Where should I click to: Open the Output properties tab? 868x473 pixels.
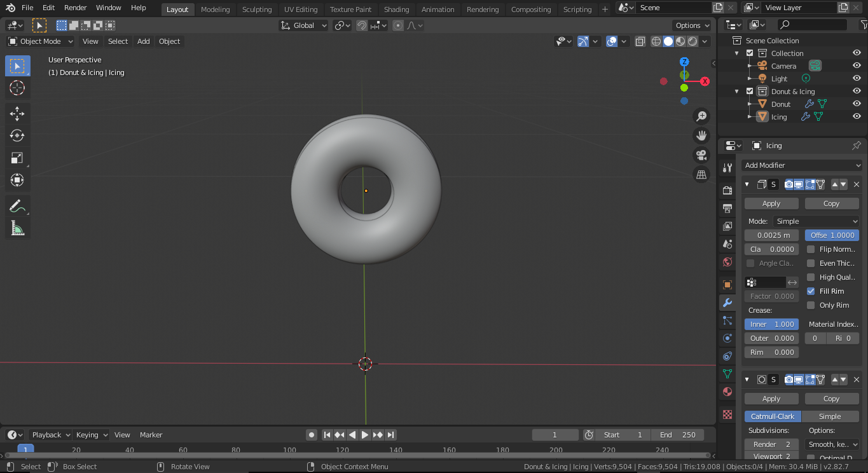[x=728, y=208]
